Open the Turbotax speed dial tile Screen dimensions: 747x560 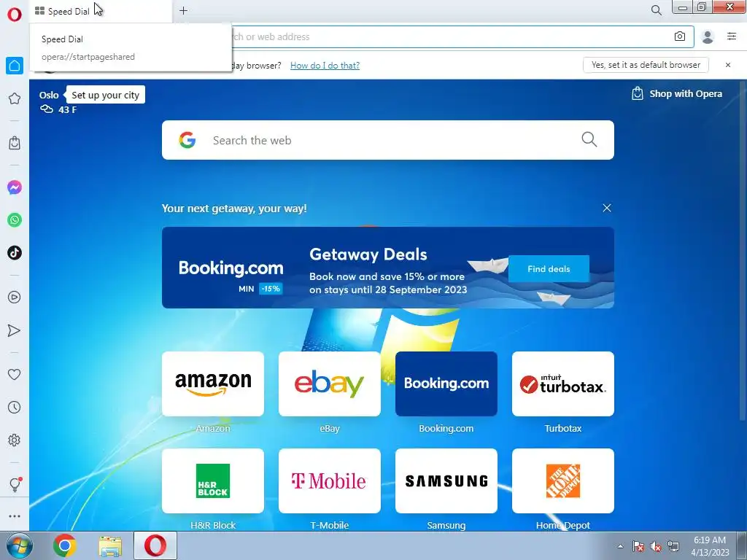click(x=563, y=384)
